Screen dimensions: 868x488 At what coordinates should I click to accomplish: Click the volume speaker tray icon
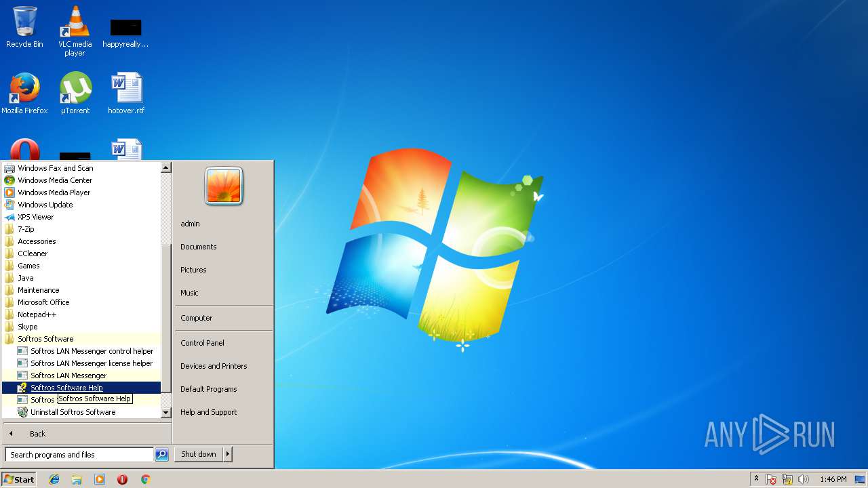[x=804, y=479]
